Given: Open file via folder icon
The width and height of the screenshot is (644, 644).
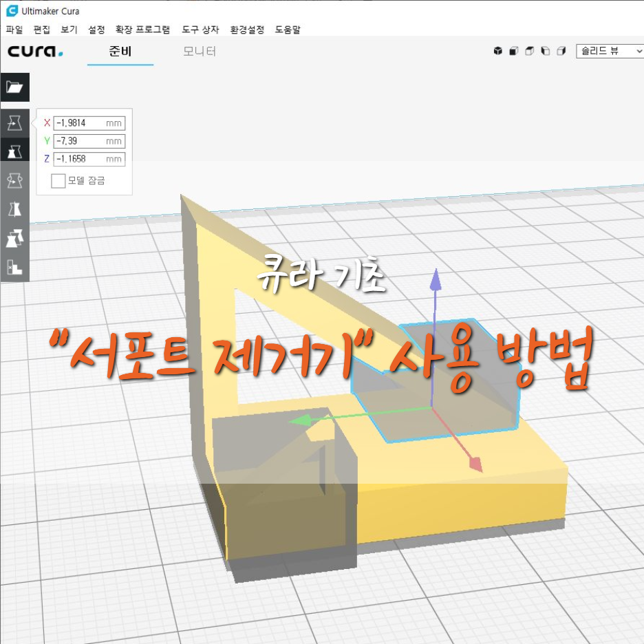Looking at the screenshot, I should [x=14, y=87].
